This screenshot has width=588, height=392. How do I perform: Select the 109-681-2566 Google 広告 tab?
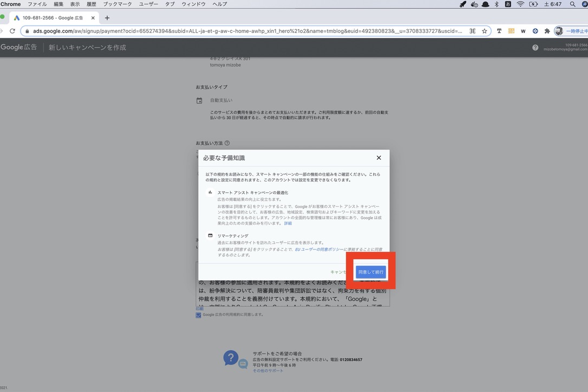[x=53, y=18]
